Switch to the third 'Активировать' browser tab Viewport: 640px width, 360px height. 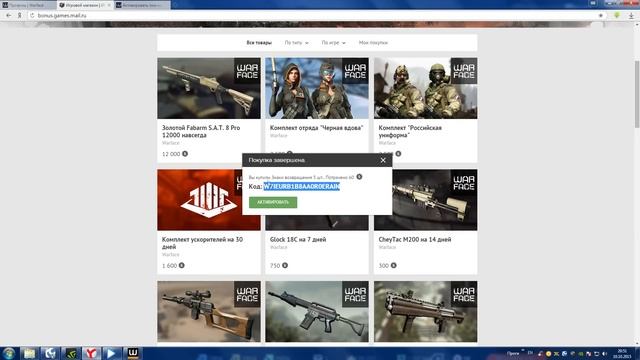click(141, 5)
